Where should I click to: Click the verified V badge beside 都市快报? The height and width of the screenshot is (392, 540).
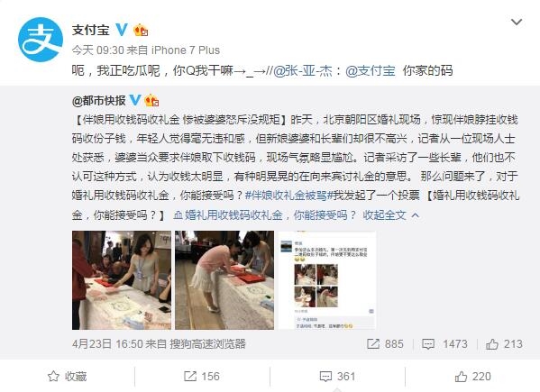(135, 101)
